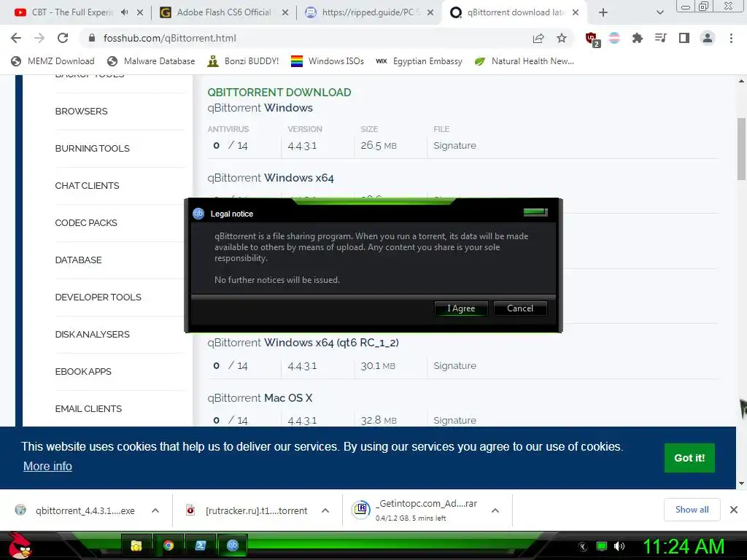
Task: Reload the fosshub page
Action: [x=63, y=38]
